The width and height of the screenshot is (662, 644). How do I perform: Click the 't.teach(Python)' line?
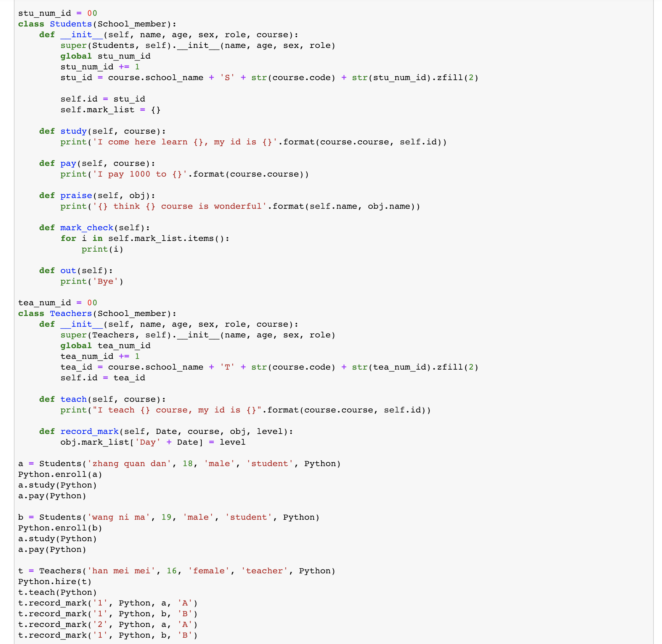57,592
